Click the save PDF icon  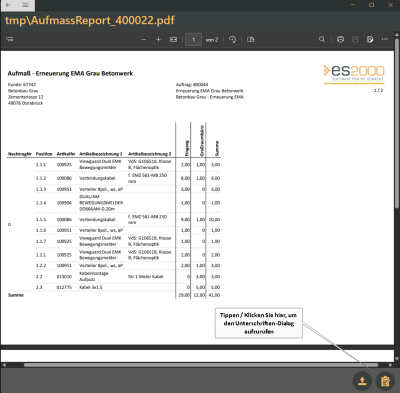355,40
